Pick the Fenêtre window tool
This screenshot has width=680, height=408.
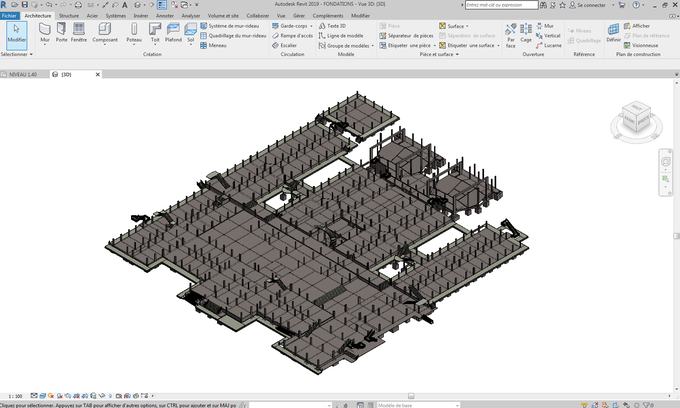pos(78,33)
